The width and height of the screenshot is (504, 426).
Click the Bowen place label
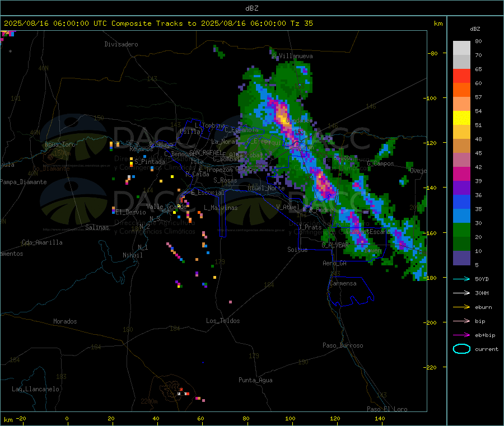(373, 250)
